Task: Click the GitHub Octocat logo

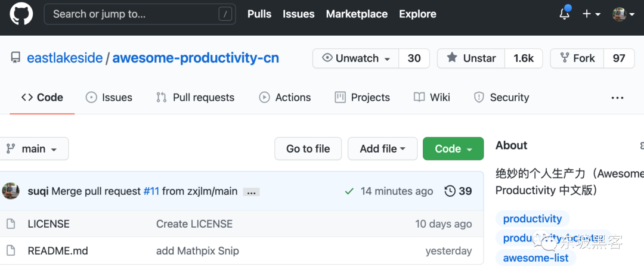Action: click(21, 14)
